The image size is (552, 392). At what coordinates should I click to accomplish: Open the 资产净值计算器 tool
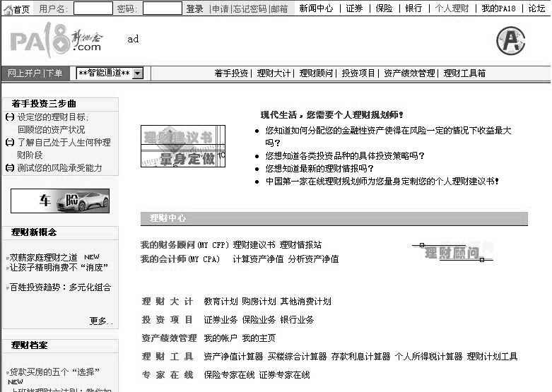233,357
